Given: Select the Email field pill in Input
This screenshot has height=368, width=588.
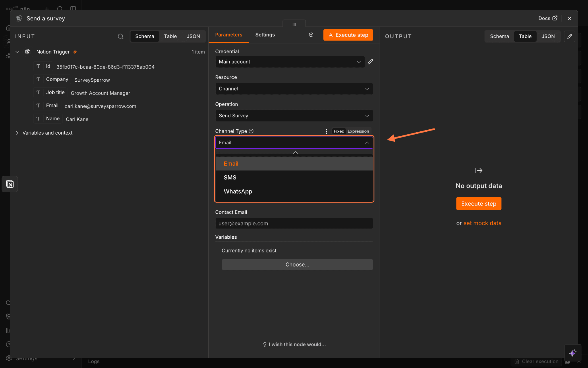Looking at the screenshot, I should (47, 106).
